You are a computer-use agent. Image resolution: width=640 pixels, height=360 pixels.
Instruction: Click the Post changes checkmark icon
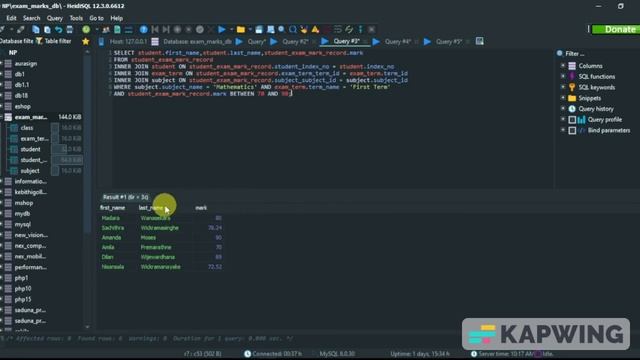(x=200, y=29)
